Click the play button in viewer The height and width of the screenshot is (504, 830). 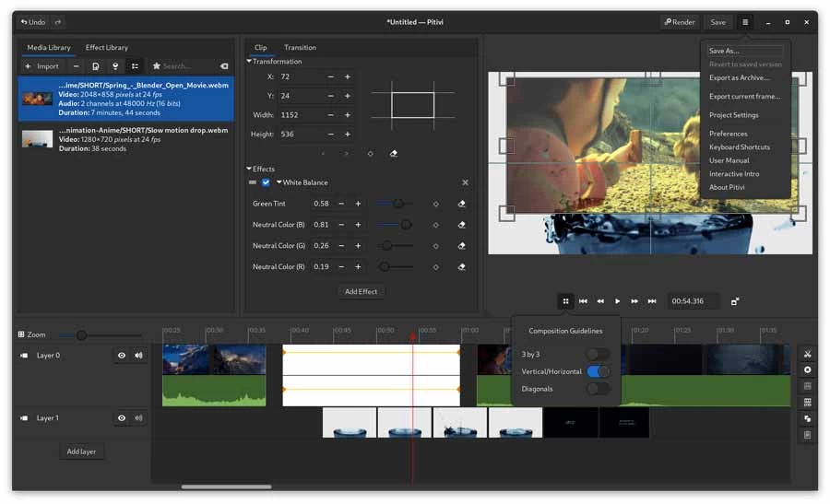tap(617, 301)
